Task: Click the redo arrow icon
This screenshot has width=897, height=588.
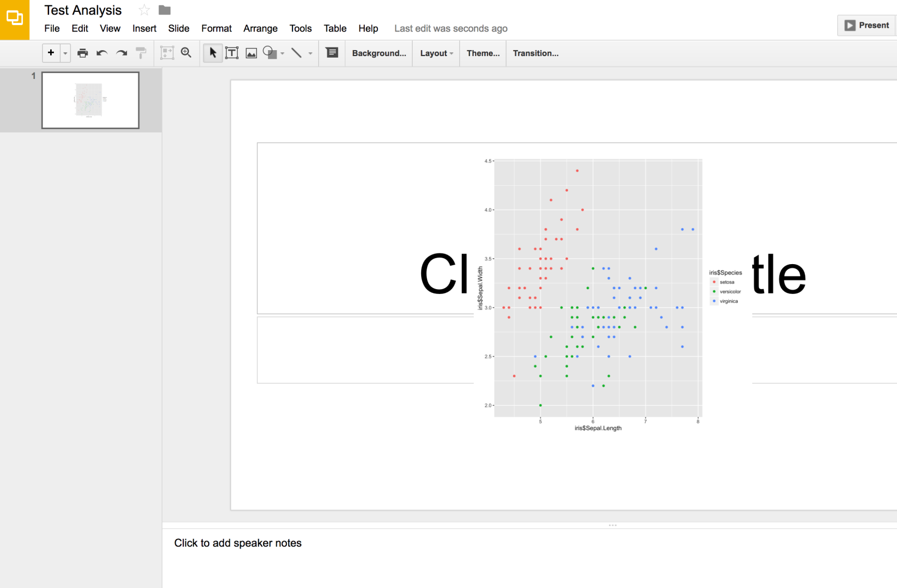Action: 122,53
